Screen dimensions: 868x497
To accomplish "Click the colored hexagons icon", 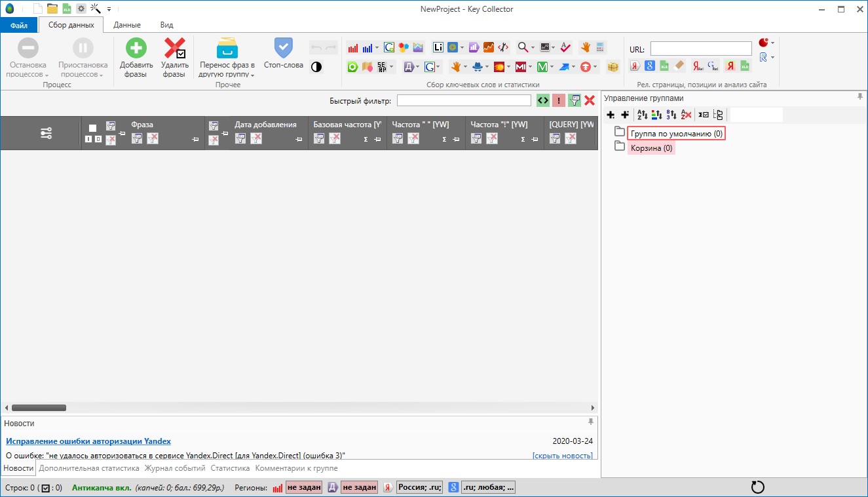I will pos(404,47).
